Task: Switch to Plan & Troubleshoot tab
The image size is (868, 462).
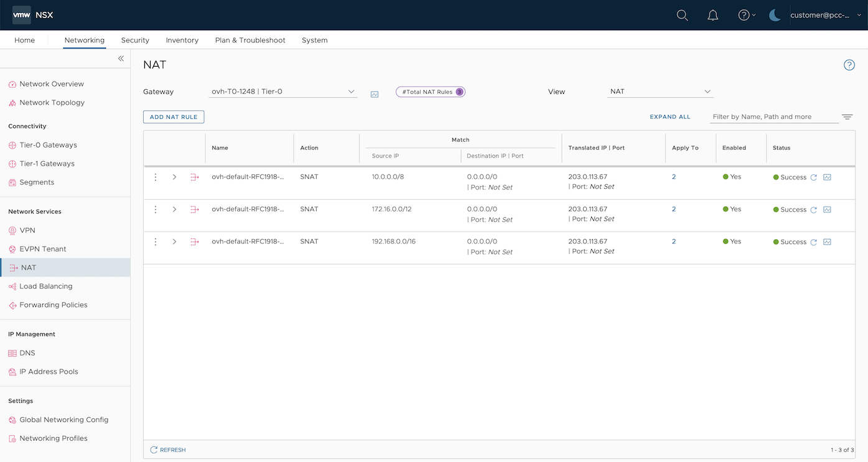Action: [250, 40]
